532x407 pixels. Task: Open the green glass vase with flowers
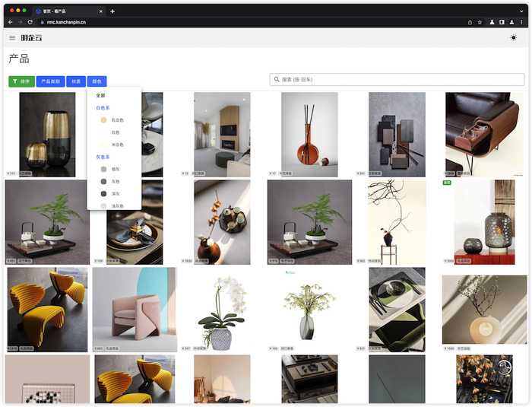coord(309,310)
